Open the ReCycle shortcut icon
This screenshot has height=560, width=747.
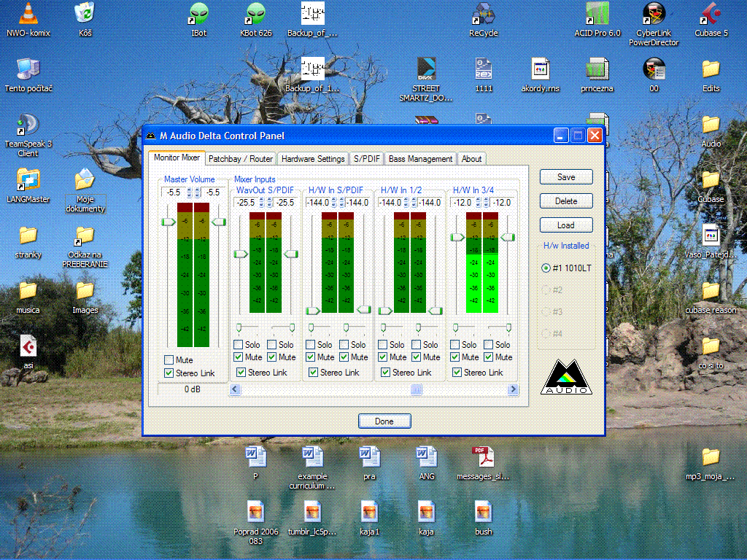(483, 19)
